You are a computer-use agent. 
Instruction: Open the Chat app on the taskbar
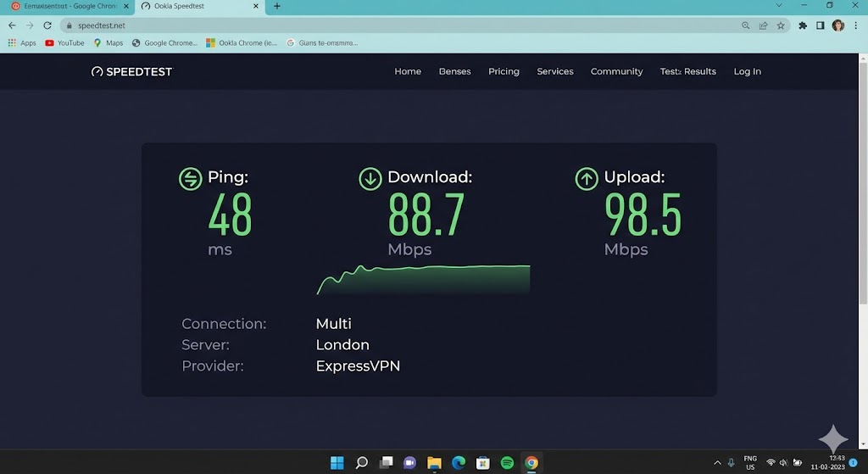point(409,462)
